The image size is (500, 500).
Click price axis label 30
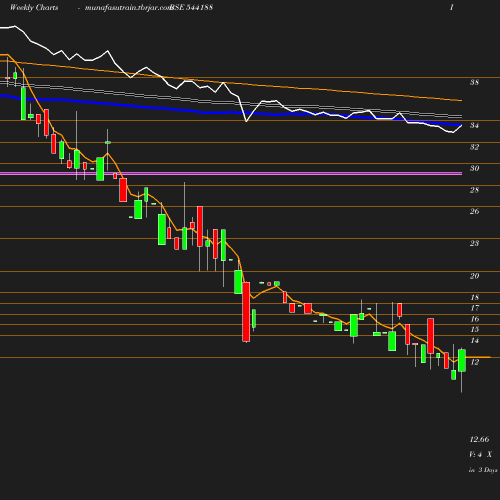click(474, 168)
